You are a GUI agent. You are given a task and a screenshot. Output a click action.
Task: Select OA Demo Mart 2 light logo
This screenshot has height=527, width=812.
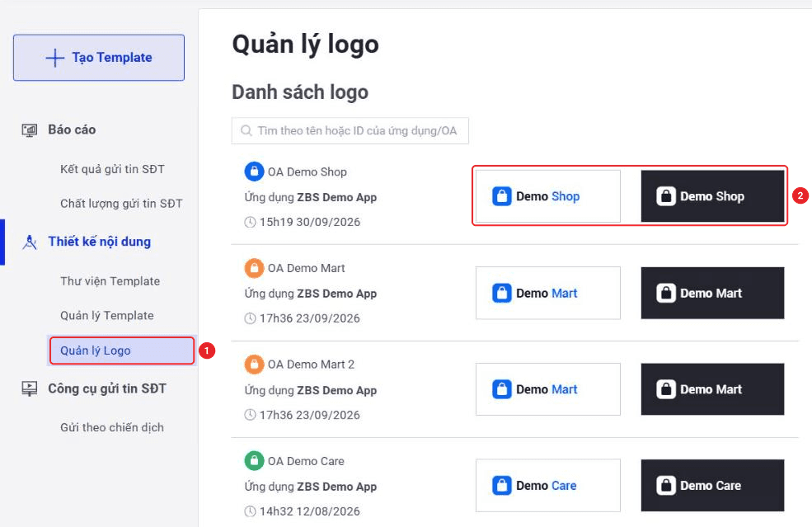[548, 389]
